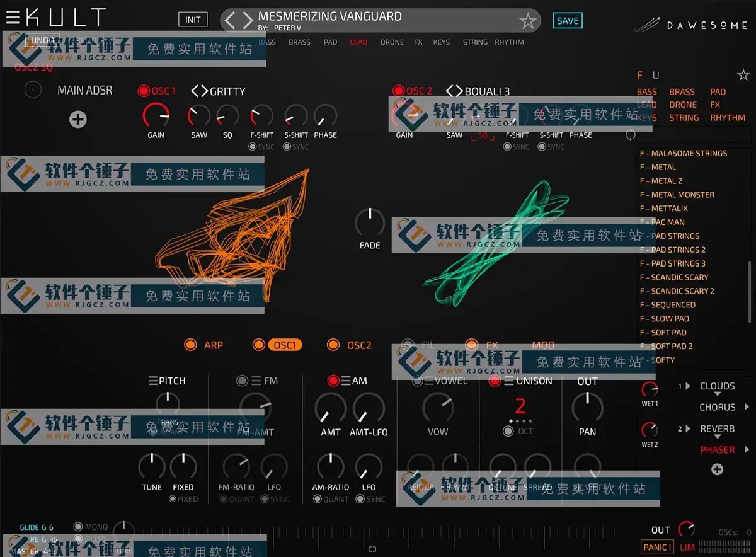Click the OSC 1 PHASE knob

(x=325, y=117)
